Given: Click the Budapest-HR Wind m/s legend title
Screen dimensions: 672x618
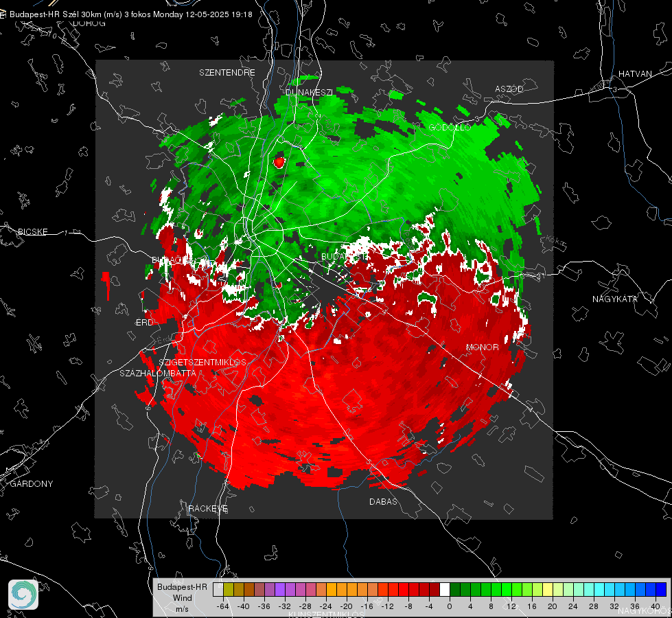Looking at the screenshot, I should [x=182, y=597].
